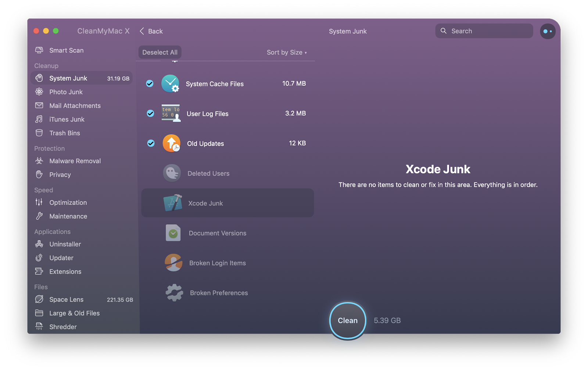Click the Shredder icon
This screenshot has width=588, height=370.
[x=39, y=327]
